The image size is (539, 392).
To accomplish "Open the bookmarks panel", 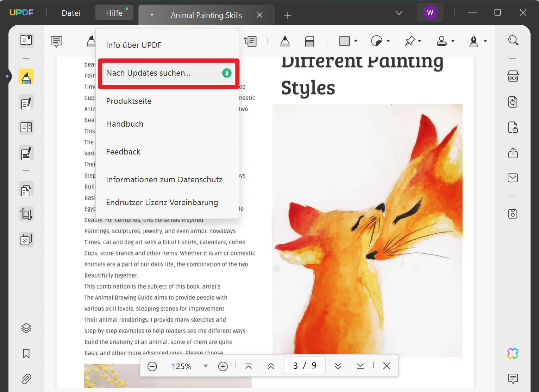I will [x=26, y=354].
